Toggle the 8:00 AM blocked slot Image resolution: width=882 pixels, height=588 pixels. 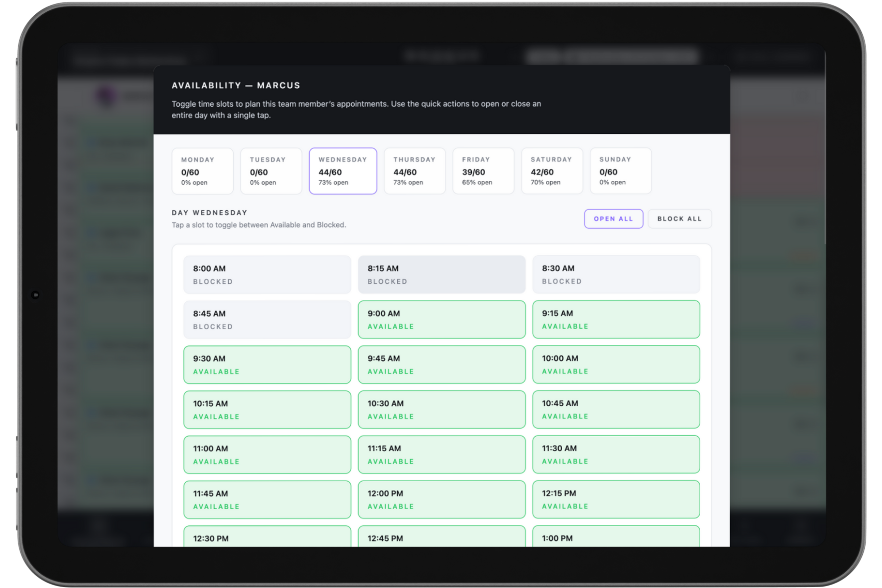pos(267,274)
